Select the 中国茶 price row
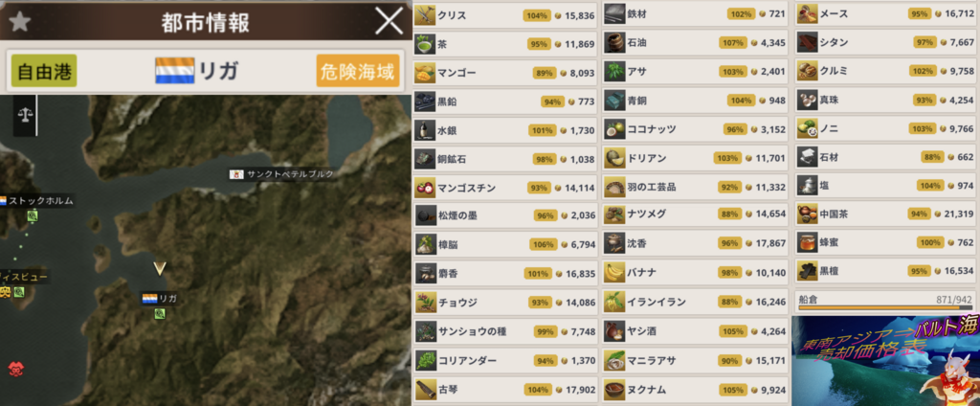 point(885,214)
